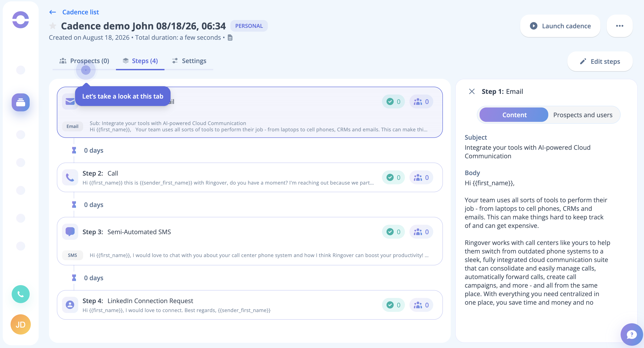
Task: Click the PERSONAL cadence tag
Action: [x=249, y=26]
